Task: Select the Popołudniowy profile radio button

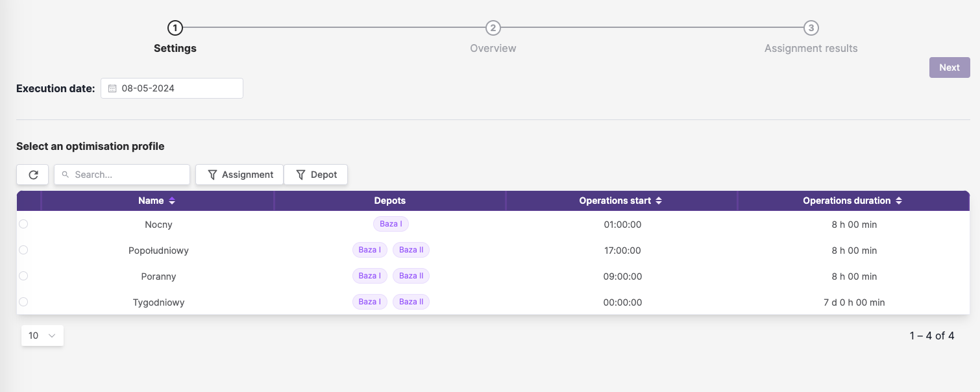Action: tap(23, 250)
